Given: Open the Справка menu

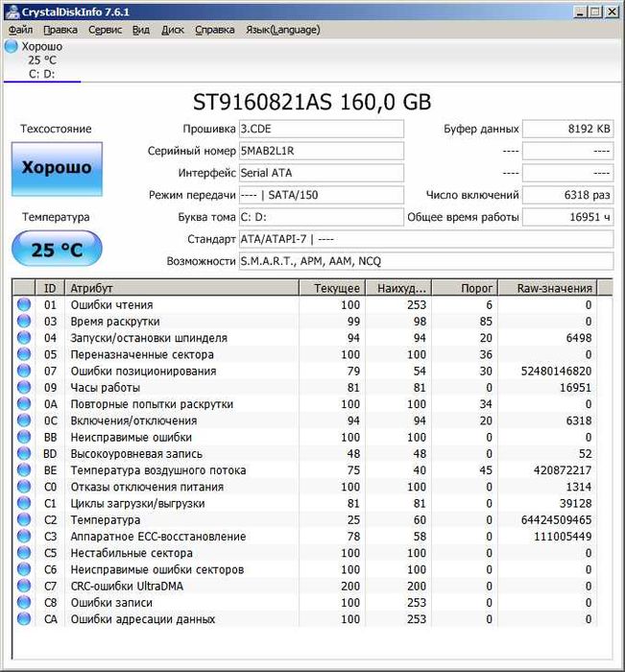Looking at the screenshot, I should [x=215, y=30].
